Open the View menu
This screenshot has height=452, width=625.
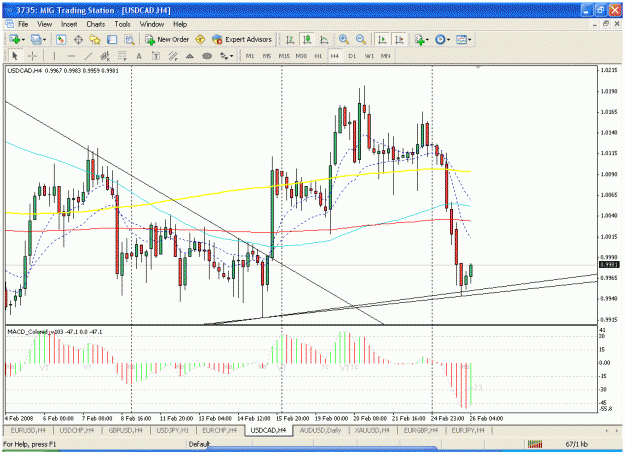pyautogui.click(x=45, y=24)
